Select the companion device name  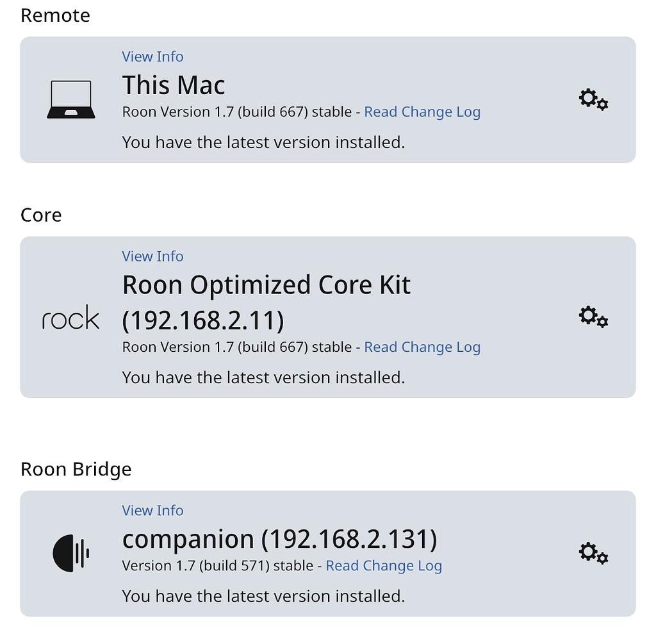(x=279, y=539)
